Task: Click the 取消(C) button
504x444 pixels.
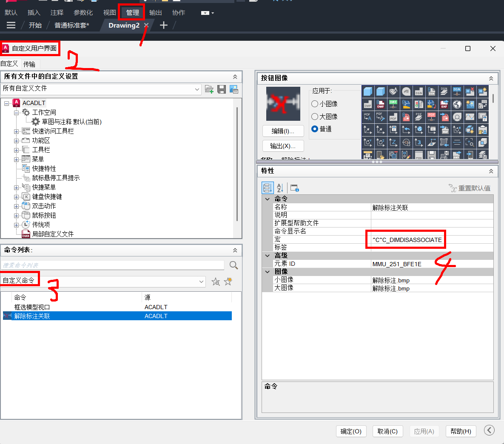Action: (387, 431)
